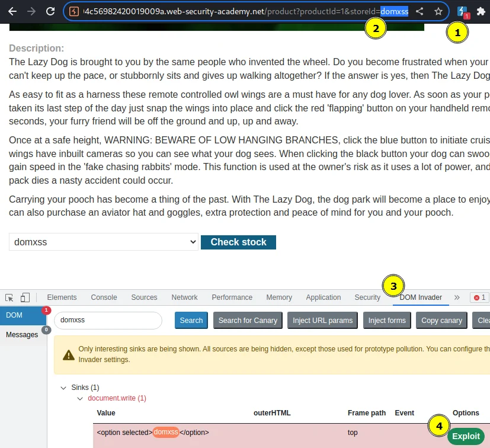Click the share icon in address bar

tap(419, 12)
